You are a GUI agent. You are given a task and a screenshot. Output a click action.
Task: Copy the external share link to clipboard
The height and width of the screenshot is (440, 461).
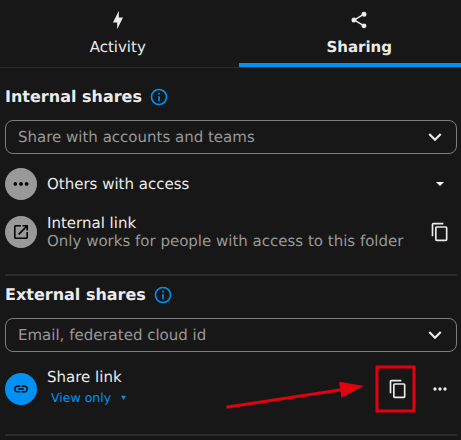click(397, 389)
